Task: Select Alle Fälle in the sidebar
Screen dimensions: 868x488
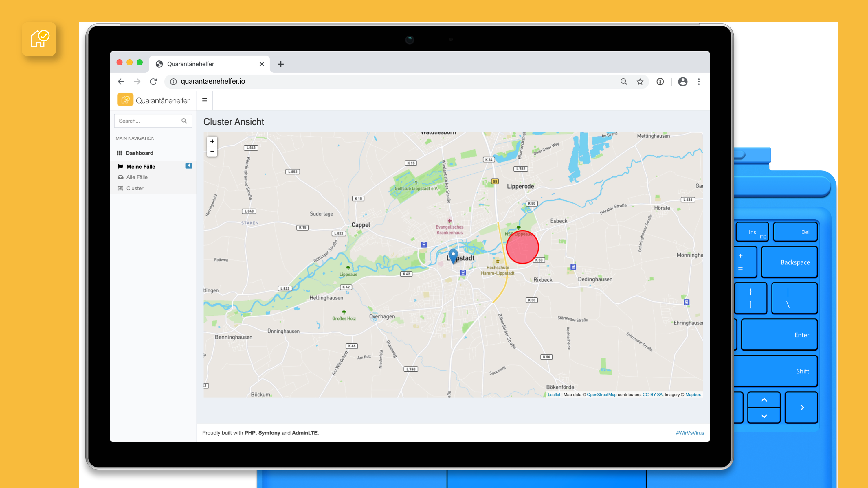Action: click(x=137, y=177)
